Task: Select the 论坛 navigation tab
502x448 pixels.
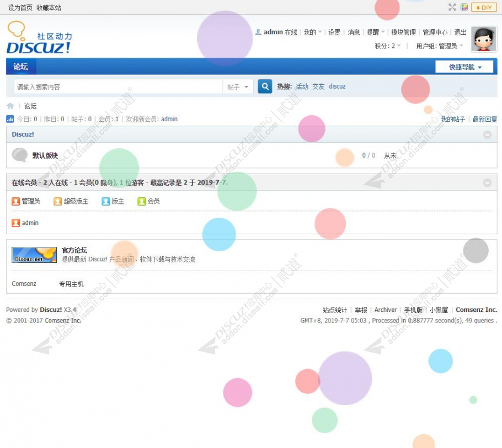Action: 21,67
